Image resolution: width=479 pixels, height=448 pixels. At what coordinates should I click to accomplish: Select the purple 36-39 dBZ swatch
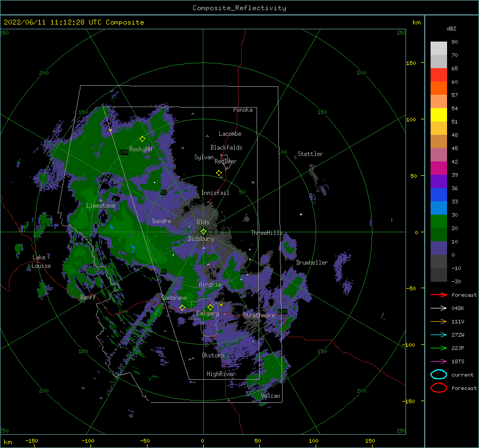tap(439, 181)
